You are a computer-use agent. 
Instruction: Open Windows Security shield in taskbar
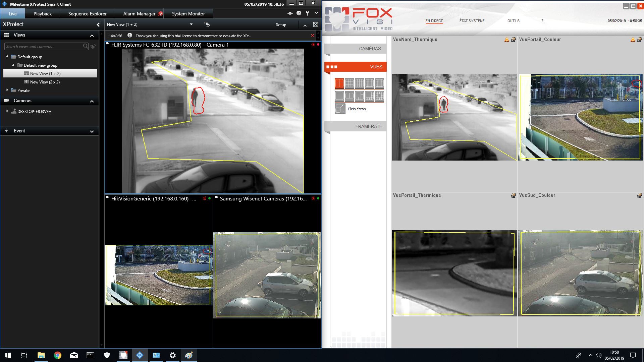click(107, 355)
